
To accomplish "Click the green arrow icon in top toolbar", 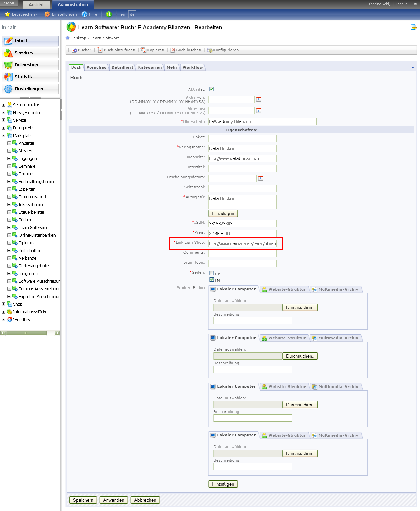I will [109, 14].
